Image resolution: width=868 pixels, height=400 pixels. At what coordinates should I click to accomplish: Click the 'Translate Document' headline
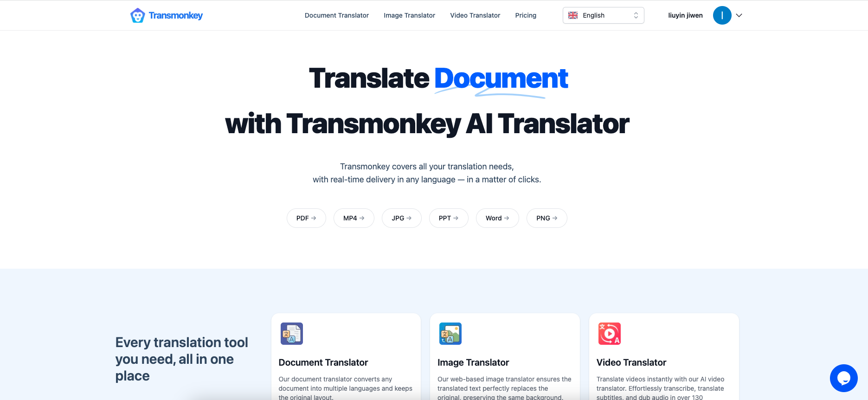point(438,78)
